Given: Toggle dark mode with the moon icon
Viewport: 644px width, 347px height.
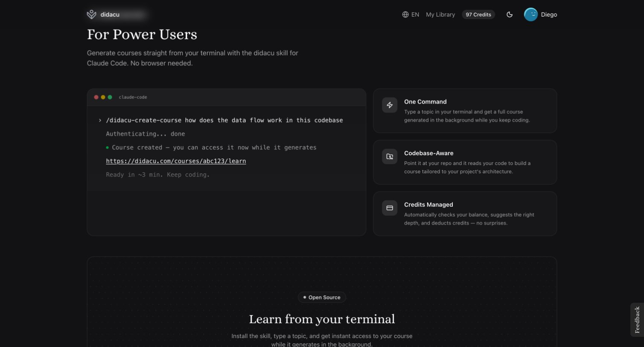Looking at the screenshot, I should click(510, 14).
